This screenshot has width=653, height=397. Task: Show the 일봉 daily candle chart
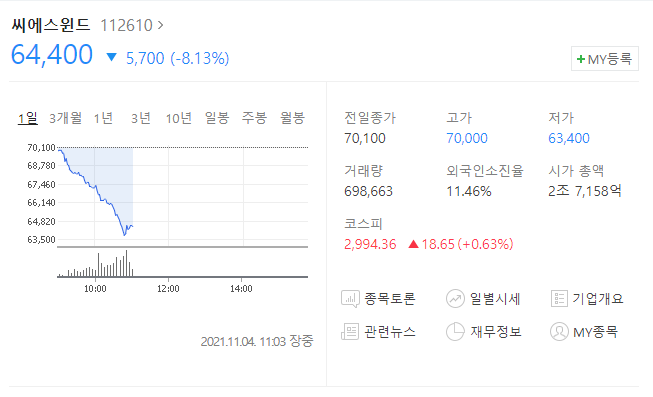click(x=217, y=118)
